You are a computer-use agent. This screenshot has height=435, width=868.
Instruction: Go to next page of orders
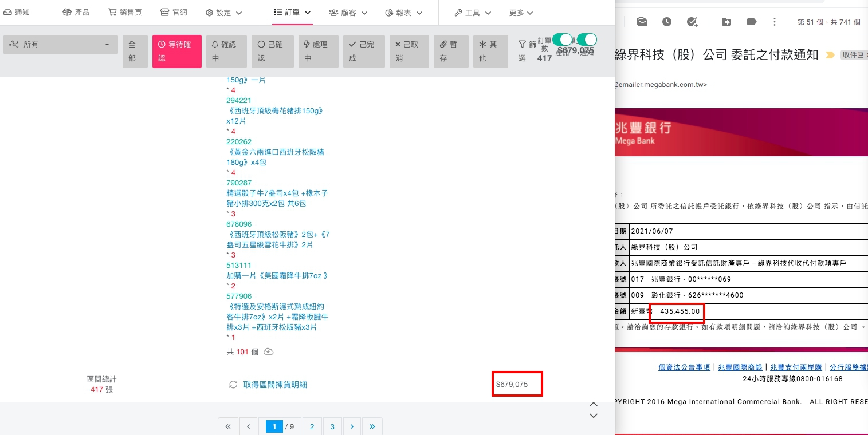(x=352, y=426)
